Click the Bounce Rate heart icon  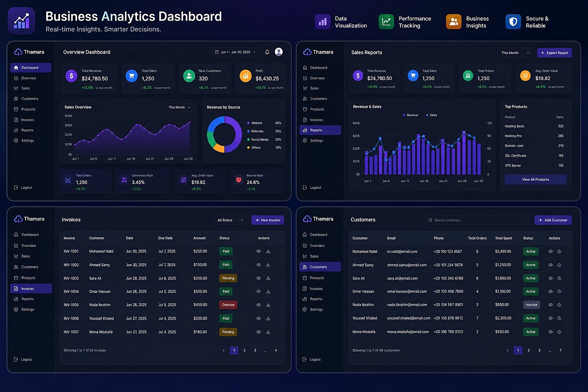click(x=239, y=180)
